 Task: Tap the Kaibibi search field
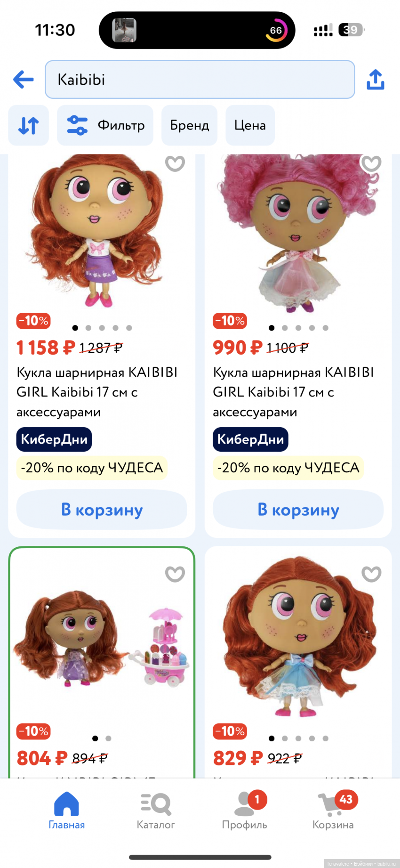[200, 79]
